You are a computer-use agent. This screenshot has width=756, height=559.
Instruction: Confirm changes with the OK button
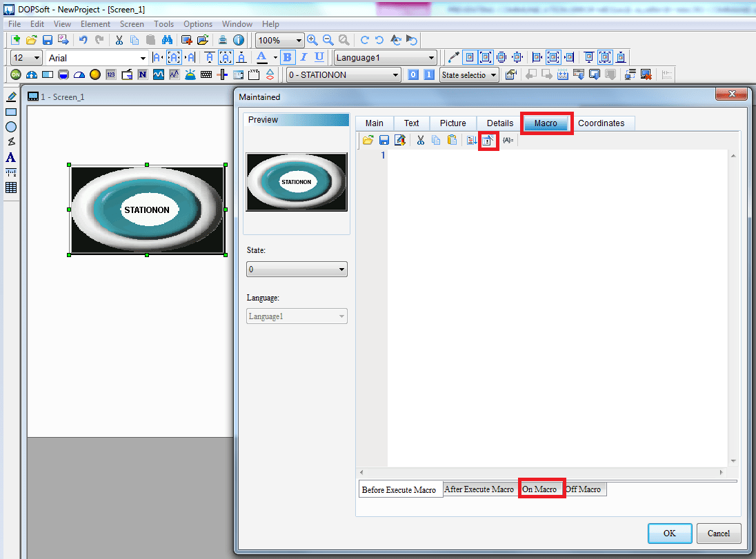[x=669, y=533]
